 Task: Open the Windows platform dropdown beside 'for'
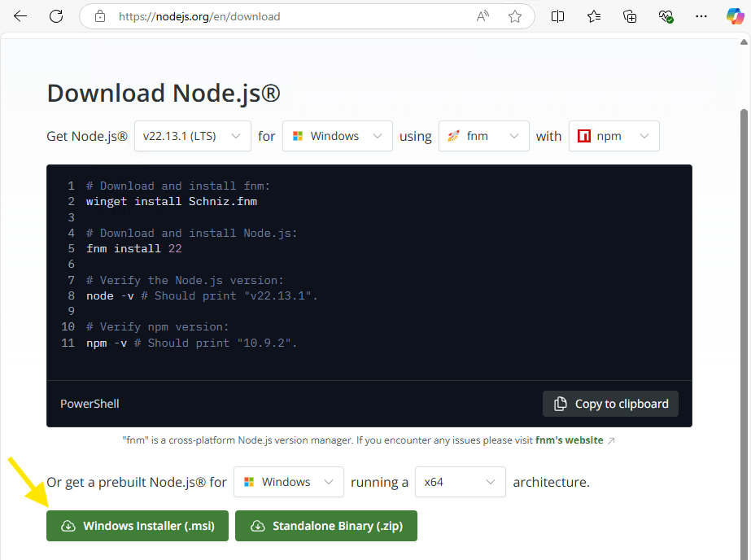[337, 136]
